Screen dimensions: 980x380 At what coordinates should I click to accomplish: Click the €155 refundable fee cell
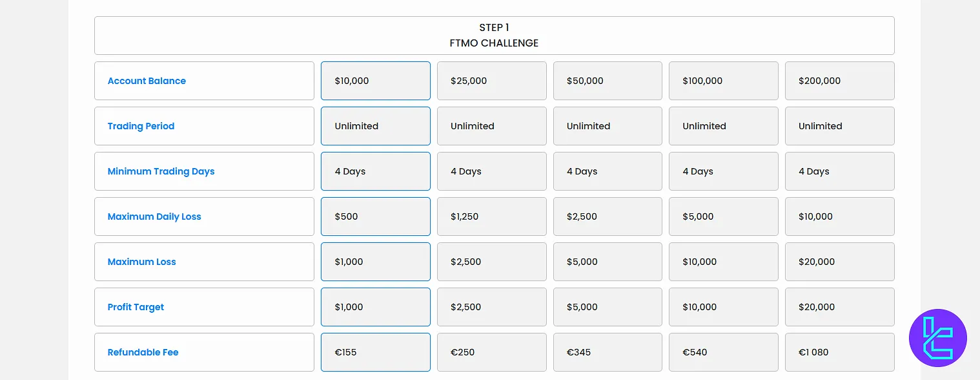click(375, 352)
